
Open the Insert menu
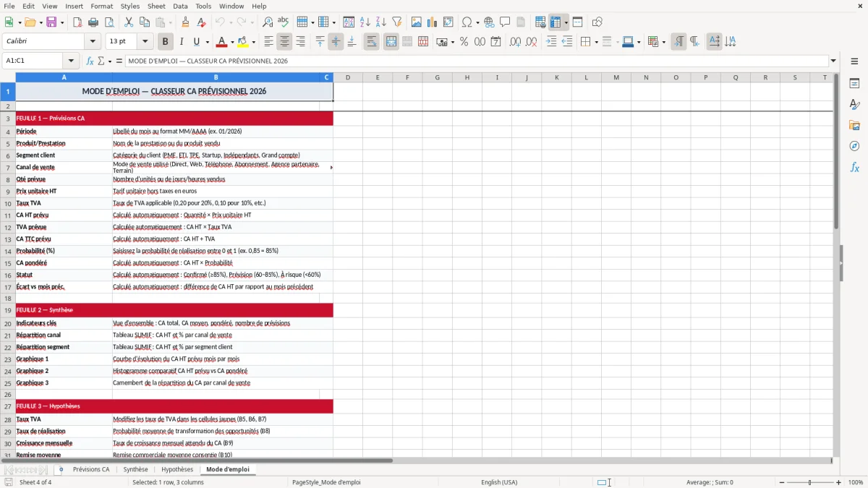point(75,6)
